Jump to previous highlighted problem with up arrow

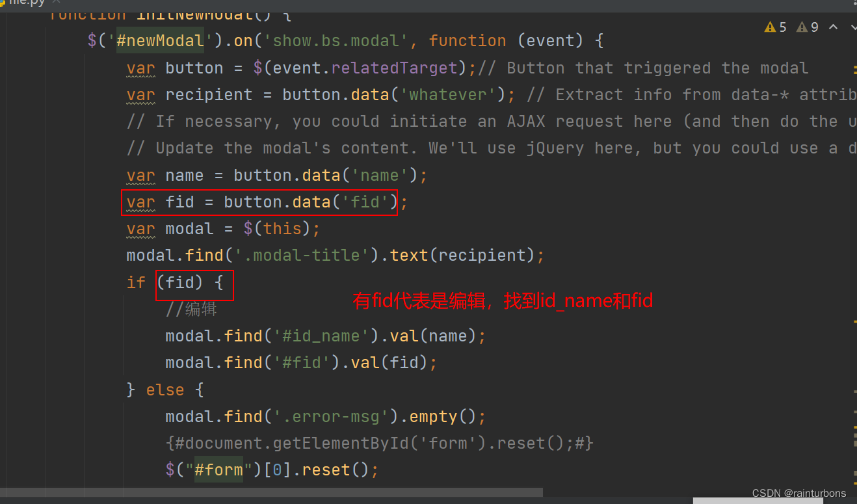[833, 27]
